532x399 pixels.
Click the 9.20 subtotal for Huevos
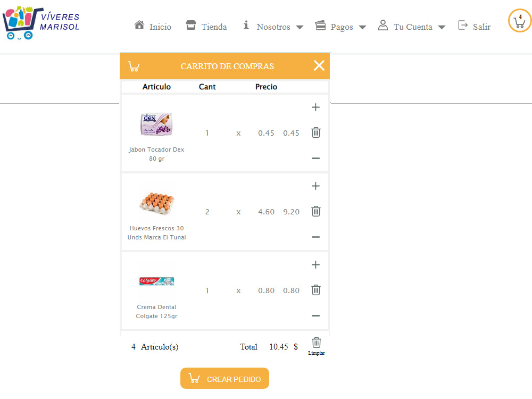[x=291, y=212]
